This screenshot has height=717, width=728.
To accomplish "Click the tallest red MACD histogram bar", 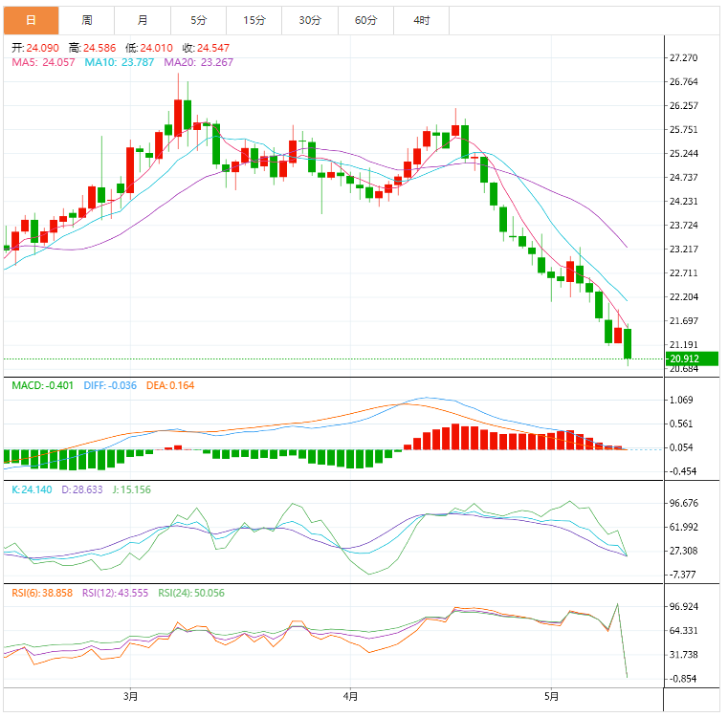I will [x=455, y=437].
